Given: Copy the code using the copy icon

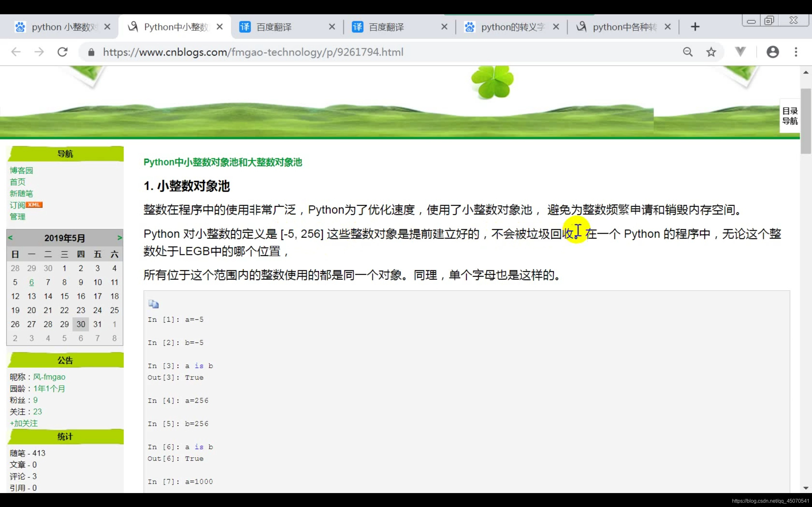Looking at the screenshot, I should point(153,304).
